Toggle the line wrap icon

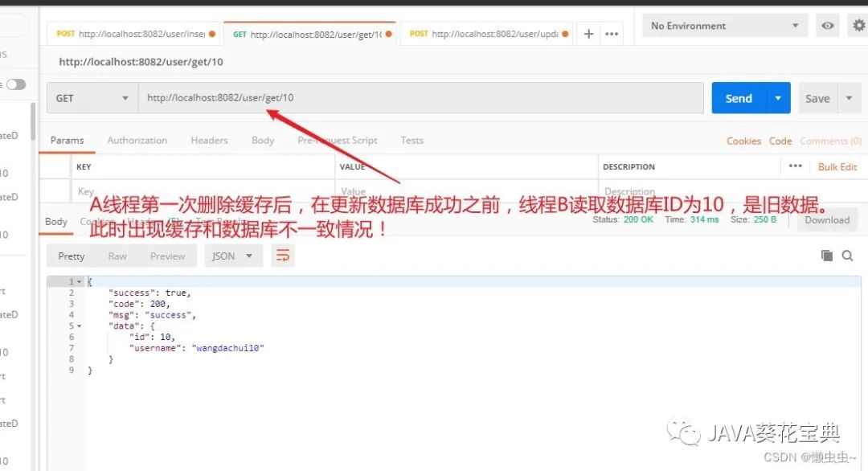[283, 256]
